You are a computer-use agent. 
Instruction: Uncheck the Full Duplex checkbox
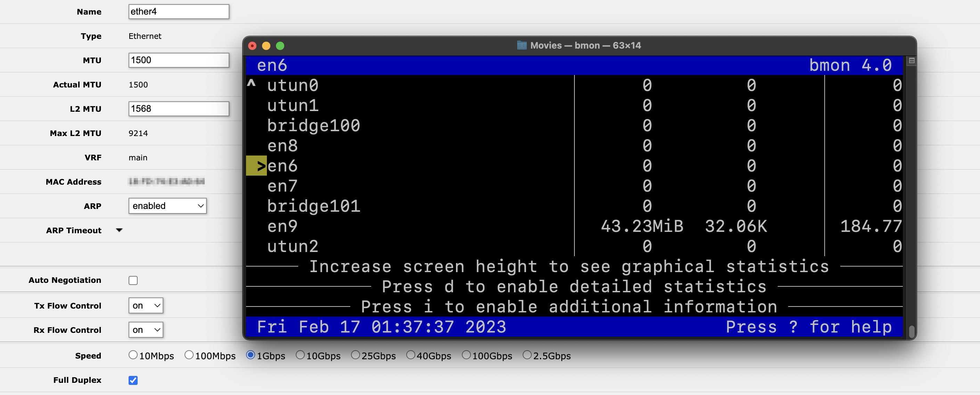click(x=133, y=380)
